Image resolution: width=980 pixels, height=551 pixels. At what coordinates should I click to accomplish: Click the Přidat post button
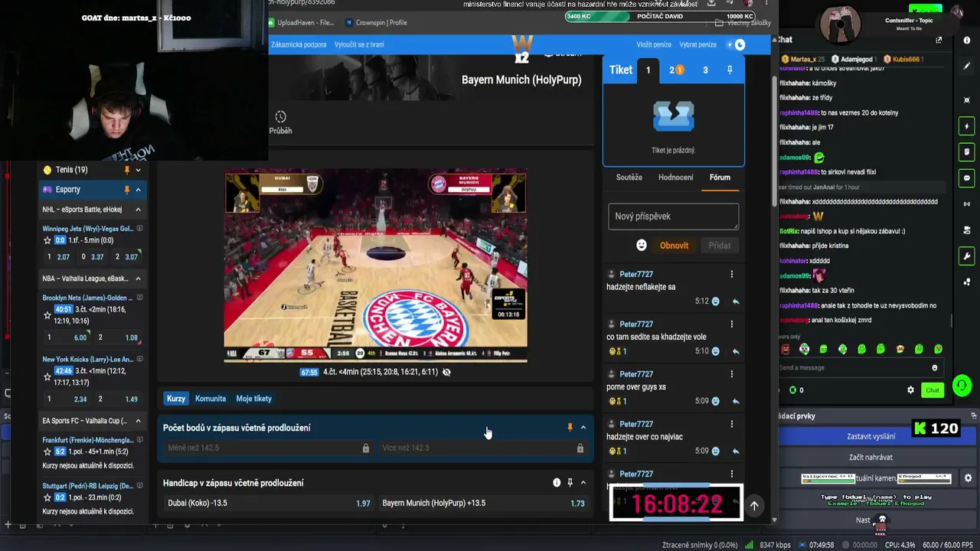pos(720,246)
